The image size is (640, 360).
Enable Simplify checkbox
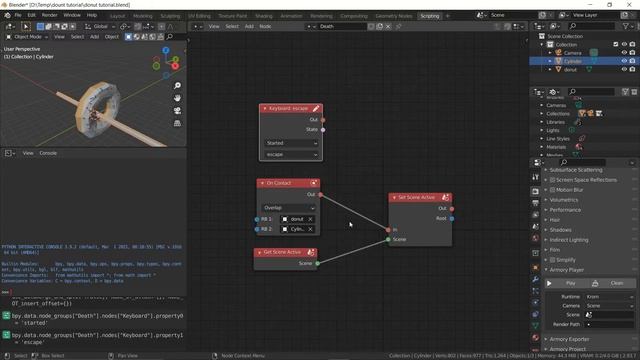tap(553, 260)
